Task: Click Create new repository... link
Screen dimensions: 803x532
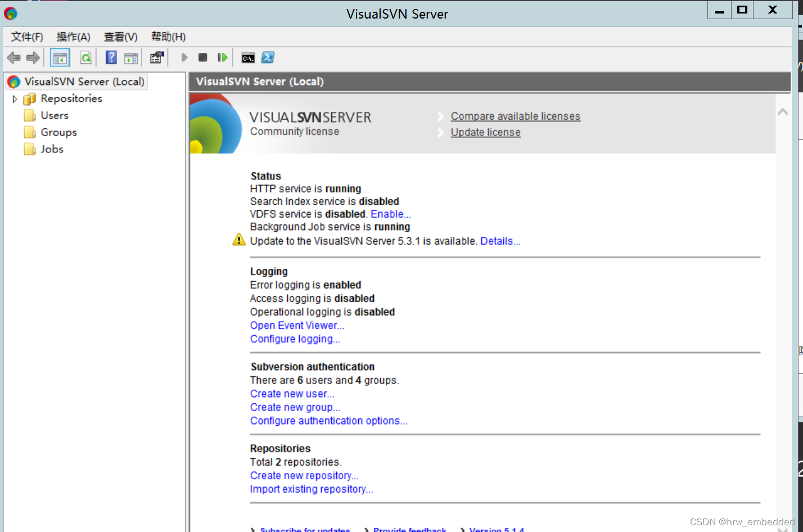Action: click(304, 476)
